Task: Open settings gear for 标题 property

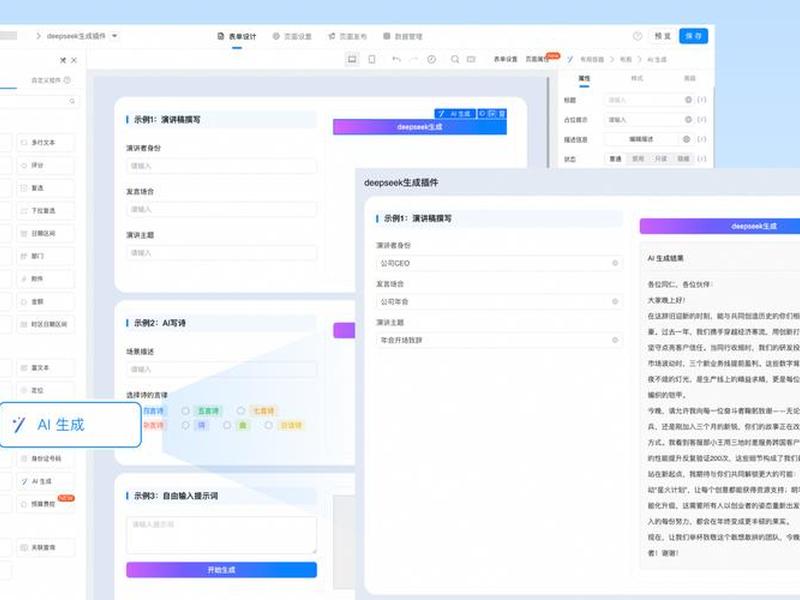Action: pyautogui.click(x=688, y=99)
